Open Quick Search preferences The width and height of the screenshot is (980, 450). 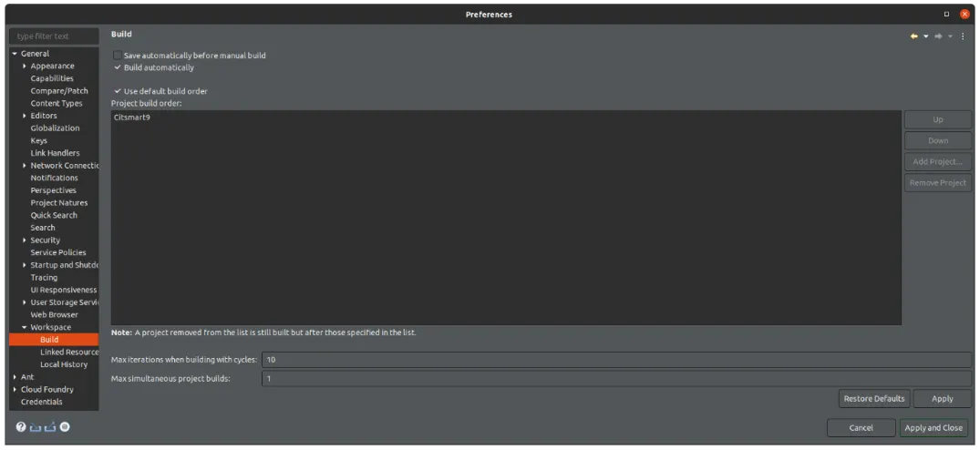[x=54, y=215]
